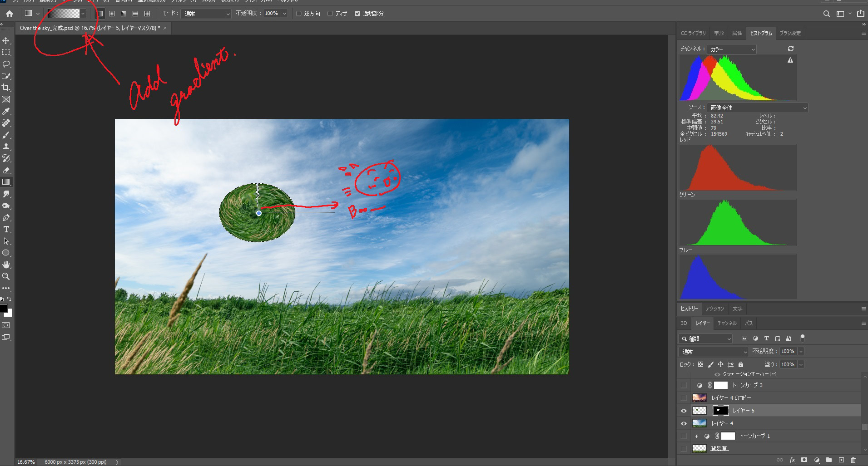
Task: Close the Over the sky_完成.psd document tab
Action: pos(165,28)
